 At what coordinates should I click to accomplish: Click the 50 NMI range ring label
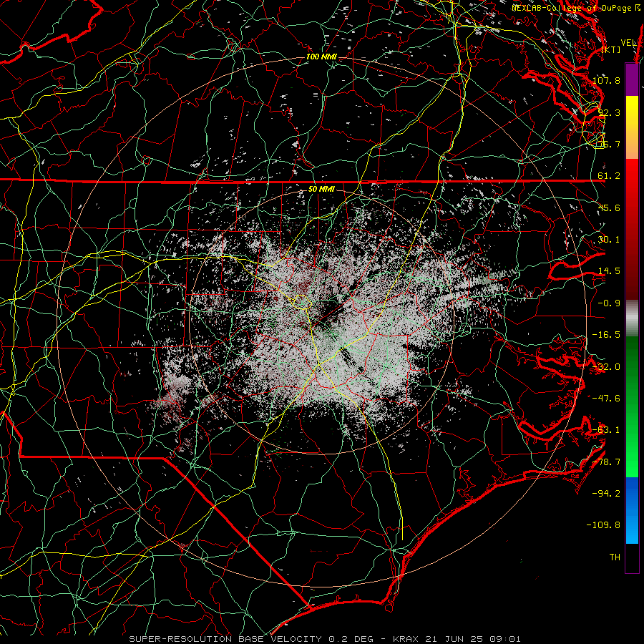click(321, 189)
